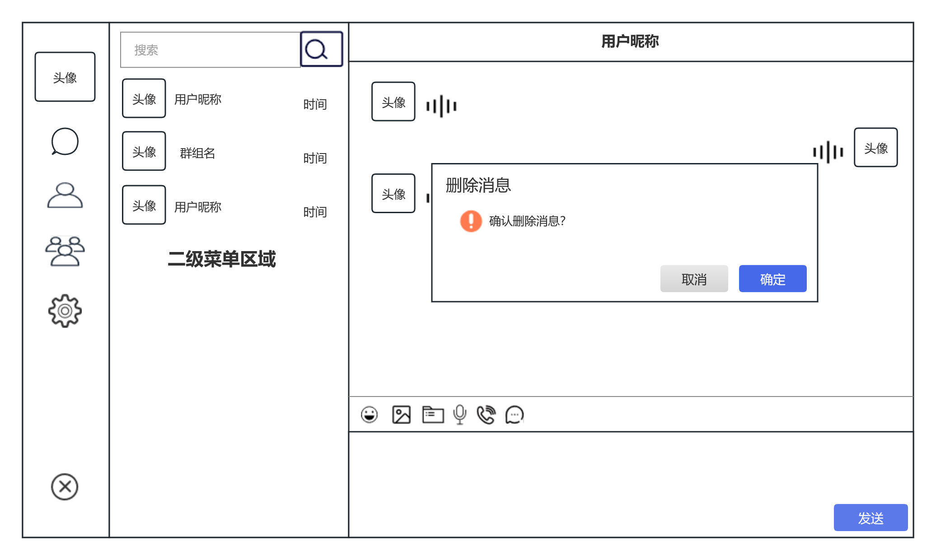Click 取消 to cancel deletion
The image size is (936, 560).
[x=694, y=279]
